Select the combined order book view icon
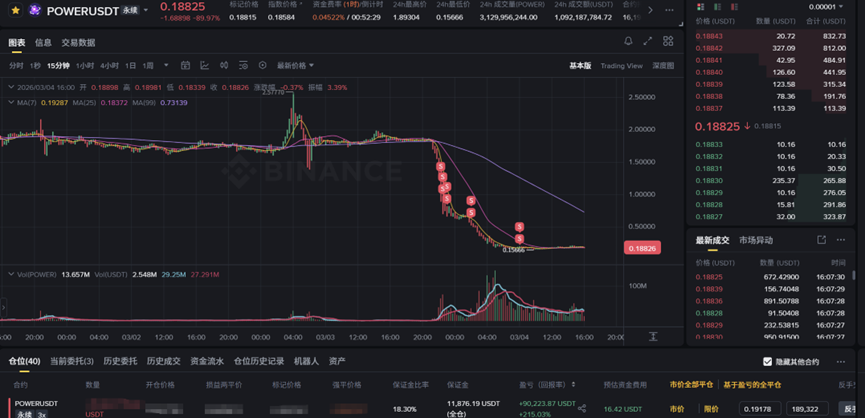Screen dimensions: 865x418 [x=701, y=7]
